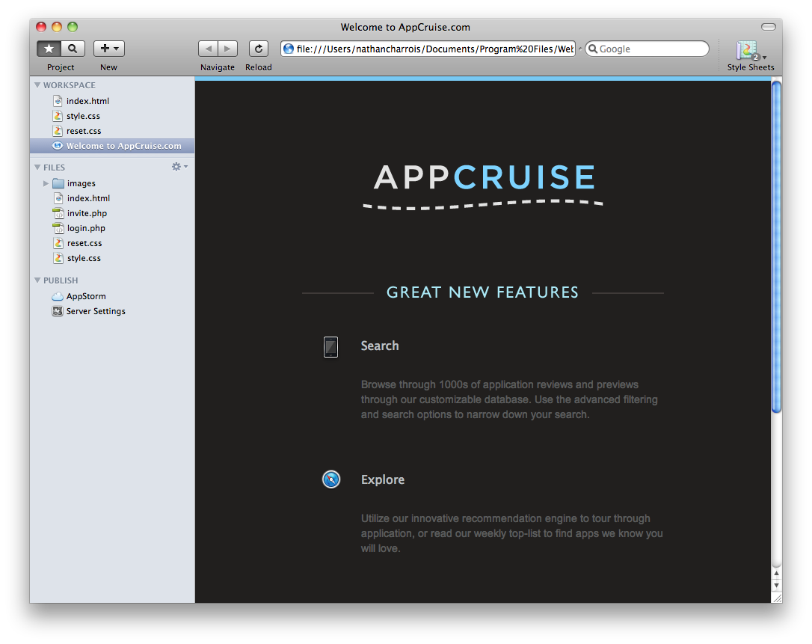The height and width of the screenshot is (644, 812).
Task: Click the FILES reset.css file icon
Action: point(58,244)
